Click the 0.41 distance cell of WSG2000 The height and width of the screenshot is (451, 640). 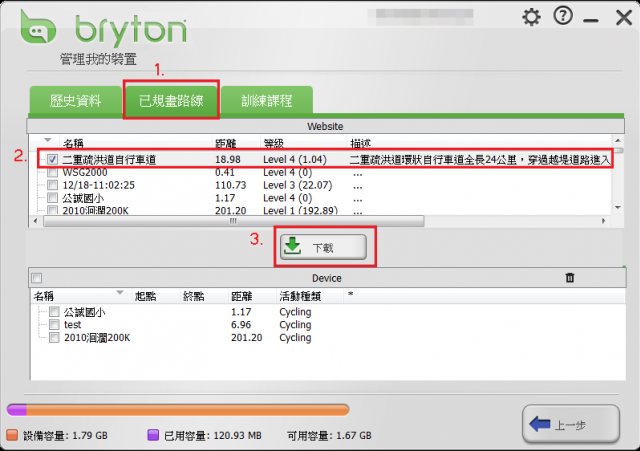[x=225, y=172]
